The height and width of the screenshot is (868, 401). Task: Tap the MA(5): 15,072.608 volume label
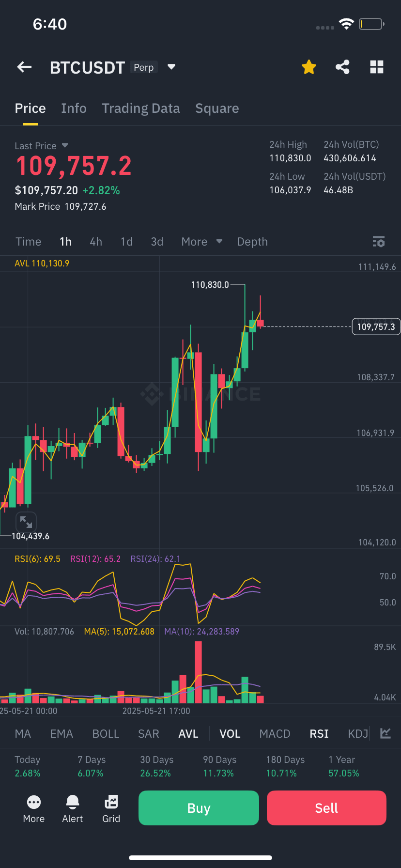click(119, 632)
